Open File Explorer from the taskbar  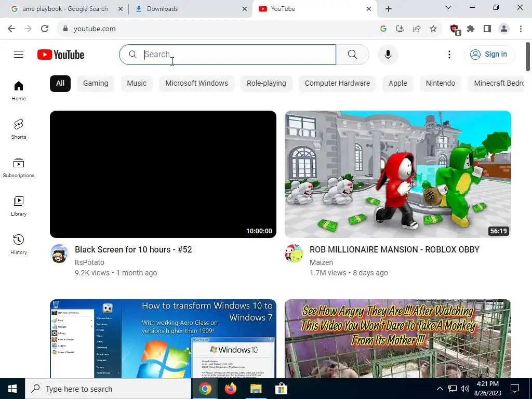click(x=256, y=389)
